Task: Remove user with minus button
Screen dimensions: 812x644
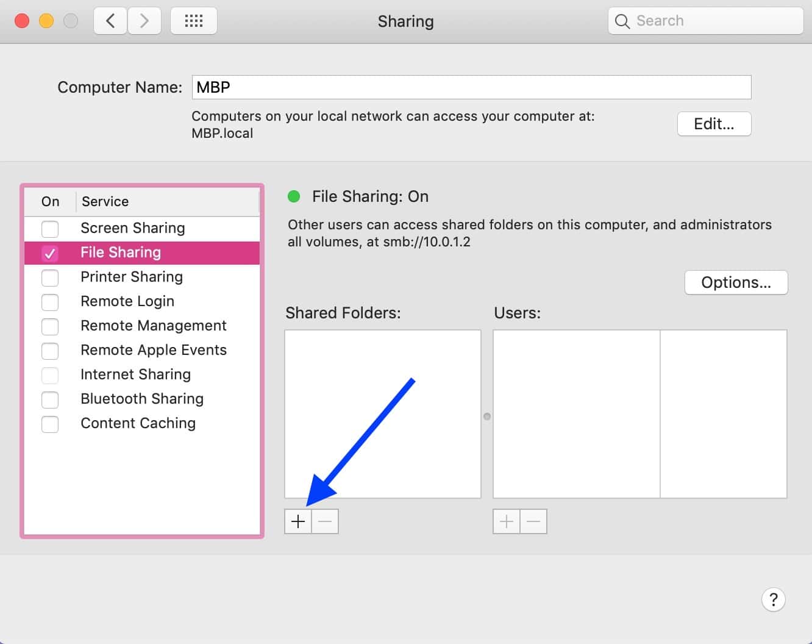Action: 533,521
